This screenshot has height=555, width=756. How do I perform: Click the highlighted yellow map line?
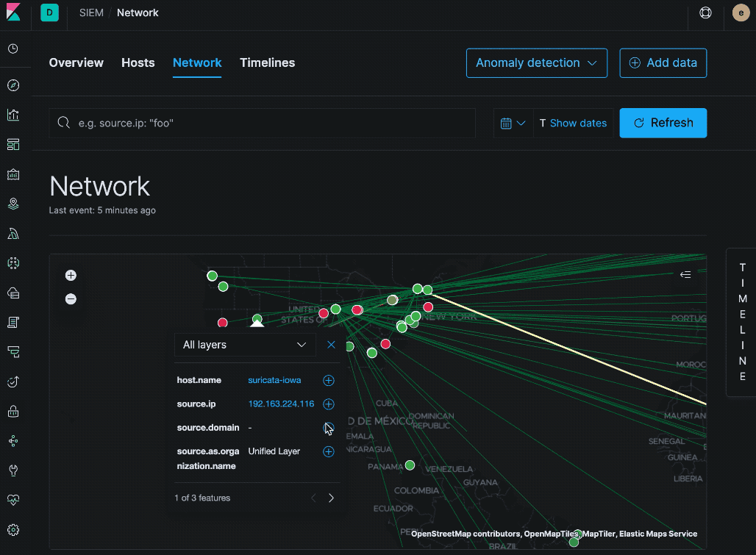569,348
